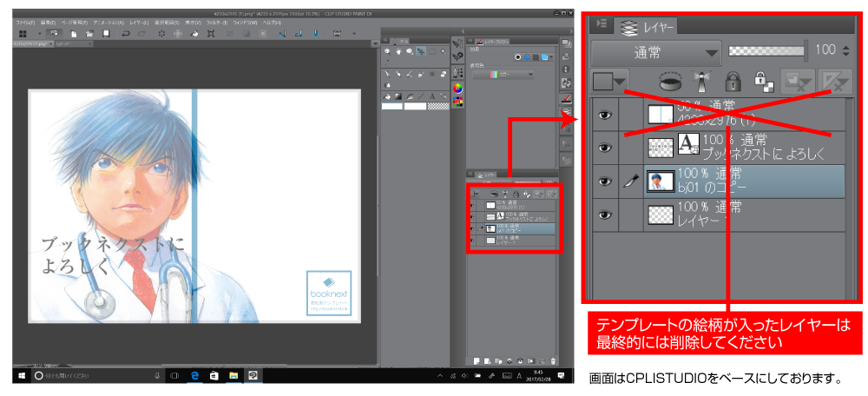Create a new file from the command bar
Viewport: 868px width, 396px height.
74,34
